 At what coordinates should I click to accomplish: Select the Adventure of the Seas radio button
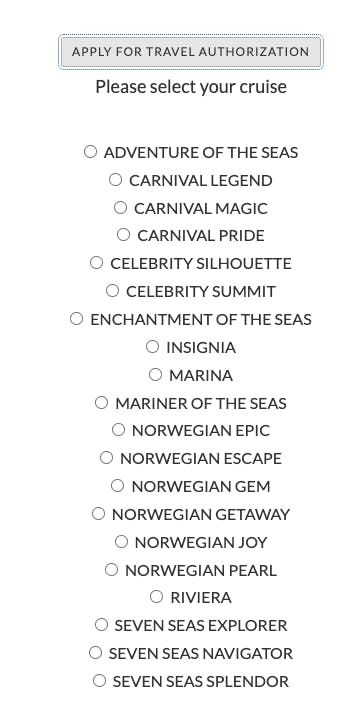(90, 152)
